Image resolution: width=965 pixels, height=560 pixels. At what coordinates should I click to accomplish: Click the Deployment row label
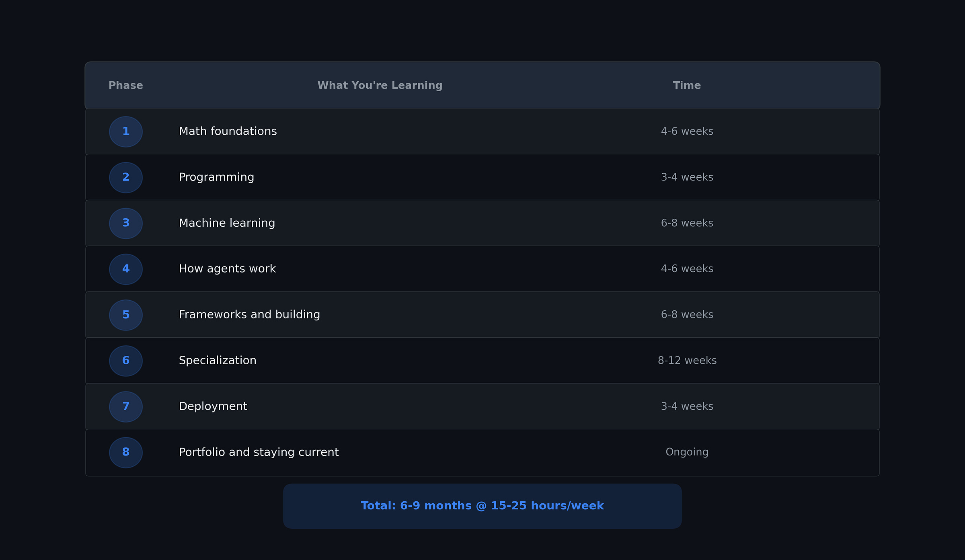(213, 406)
